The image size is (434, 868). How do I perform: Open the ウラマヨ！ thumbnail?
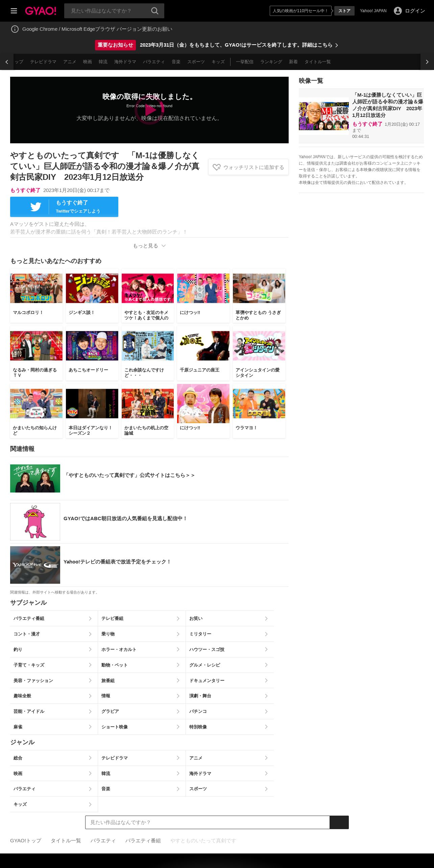pos(259,404)
